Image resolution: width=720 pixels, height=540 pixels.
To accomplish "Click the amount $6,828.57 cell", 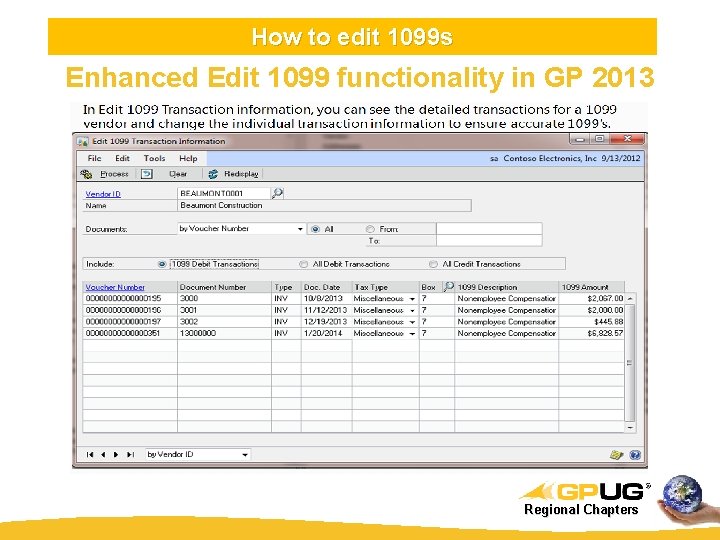I will point(591,333).
